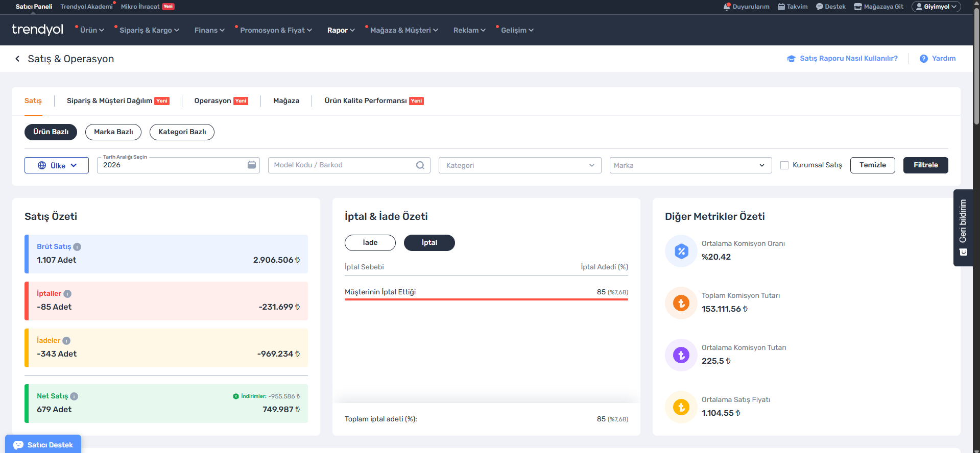The width and height of the screenshot is (980, 453).
Task: Show info icon next to İptaller
Action: pos(67,294)
